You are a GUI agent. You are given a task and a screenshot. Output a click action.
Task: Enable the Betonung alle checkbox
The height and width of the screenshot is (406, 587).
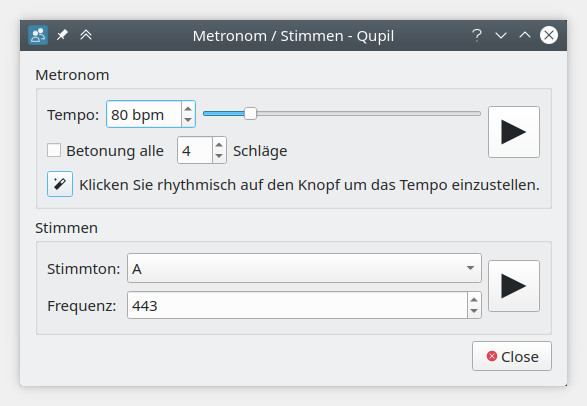pos(54,150)
